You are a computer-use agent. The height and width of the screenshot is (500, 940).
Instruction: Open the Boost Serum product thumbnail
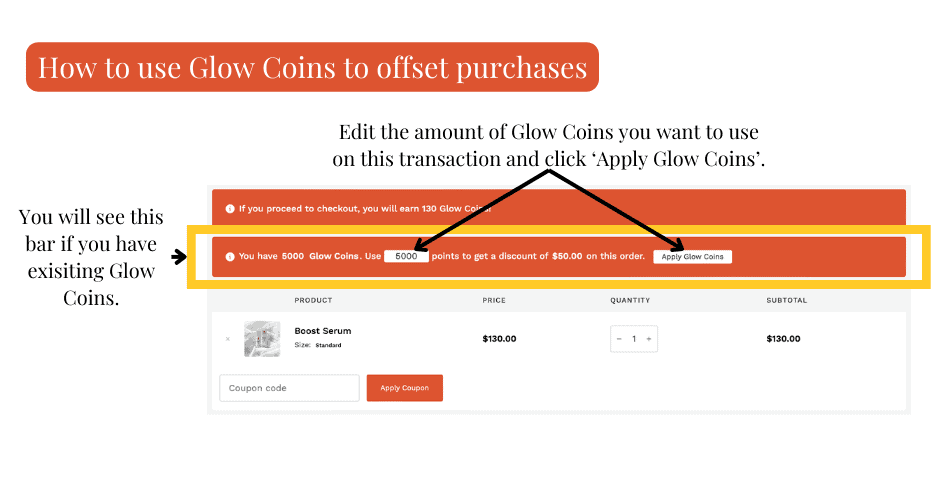pyautogui.click(x=262, y=339)
